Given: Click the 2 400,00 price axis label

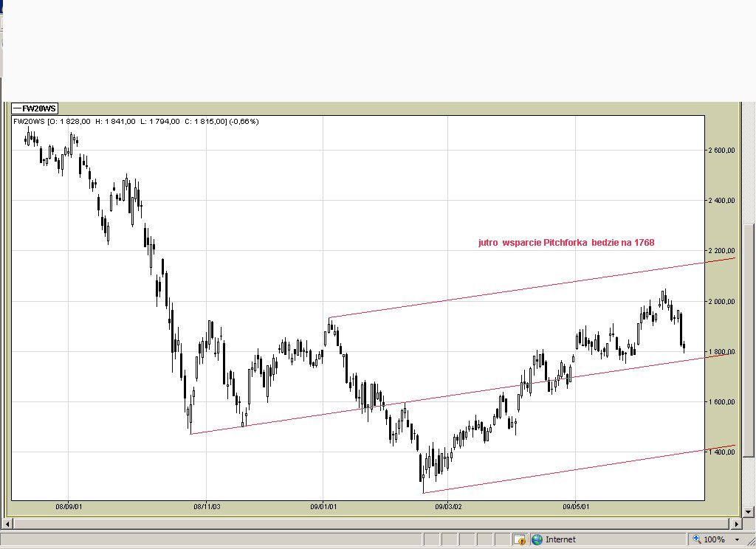Looking at the screenshot, I should pyautogui.click(x=721, y=201).
